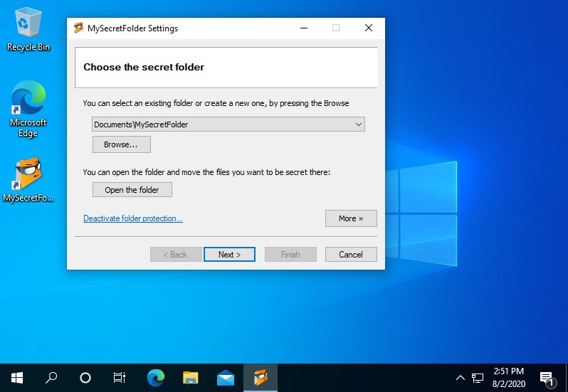This screenshot has height=392, width=568.
Task: Launch Cortana from the taskbar
Action: 85,378
